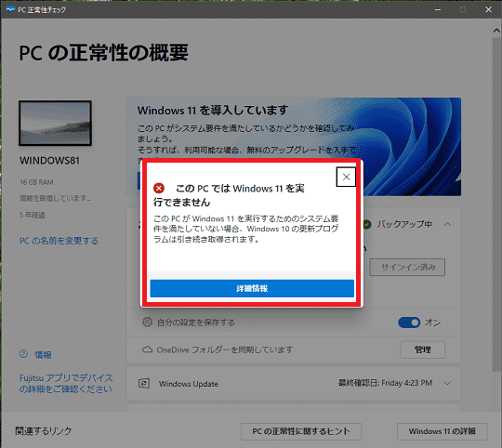Expand the Windows Update section chevron

click(x=447, y=383)
